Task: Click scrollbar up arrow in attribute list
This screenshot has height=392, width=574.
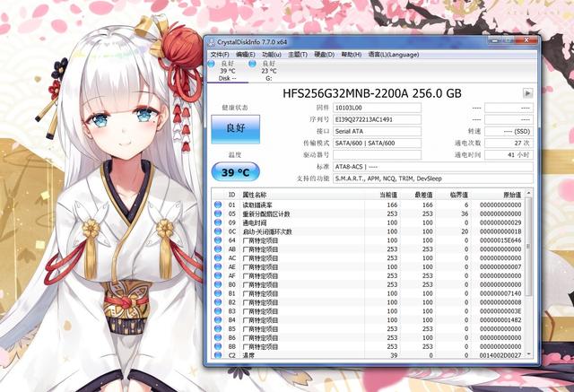Action: coord(528,193)
